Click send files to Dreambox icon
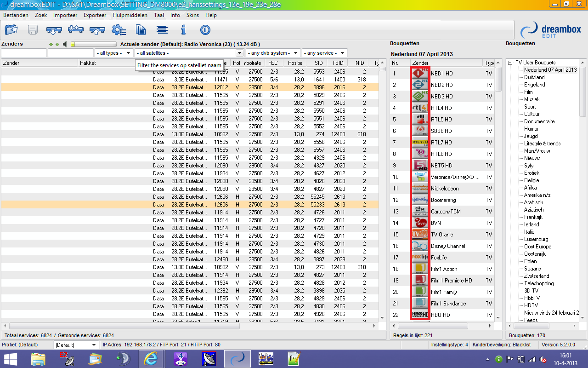The width and height of the screenshot is (588, 368). [x=97, y=30]
